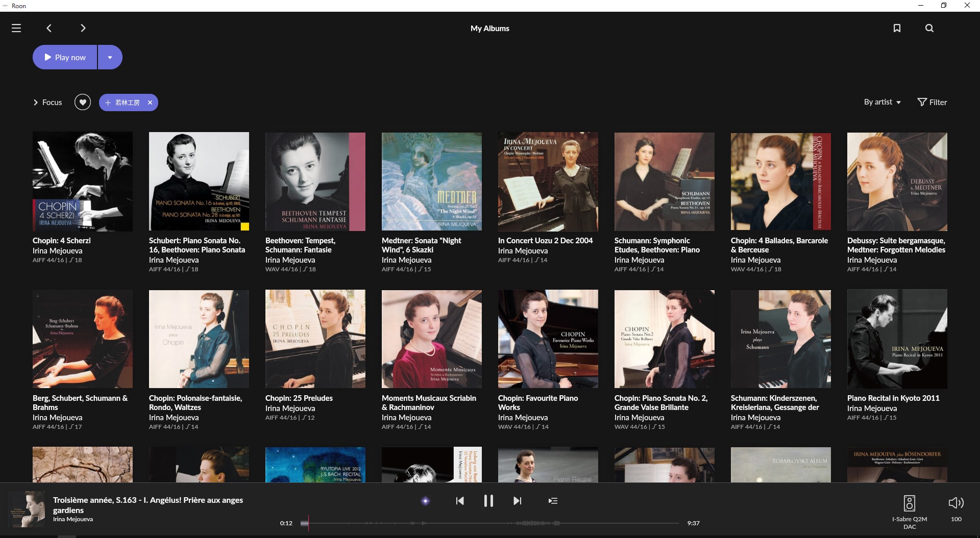The height and width of the screenshot is (538, 980).
Task: Open the hamburger navigation menu
Action: pyautogui.click(x=16, y=28)
